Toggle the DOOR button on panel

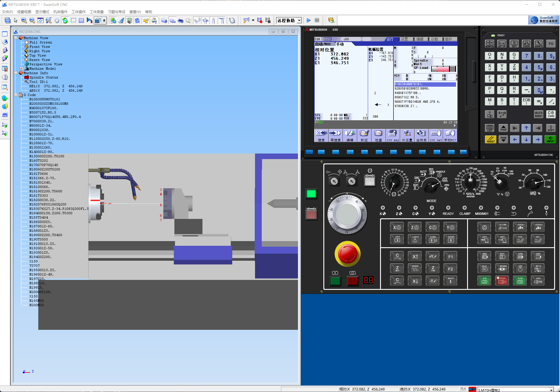[450, 239]
